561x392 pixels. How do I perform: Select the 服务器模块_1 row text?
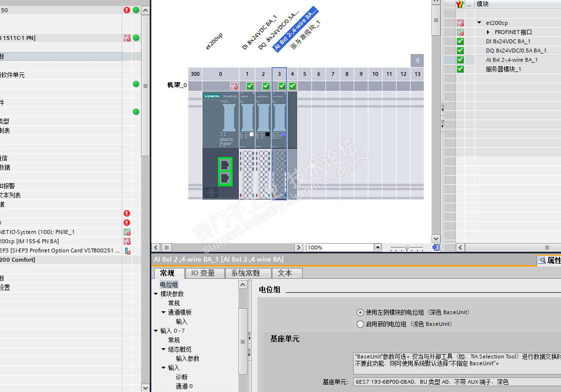[x=504, y=70]
